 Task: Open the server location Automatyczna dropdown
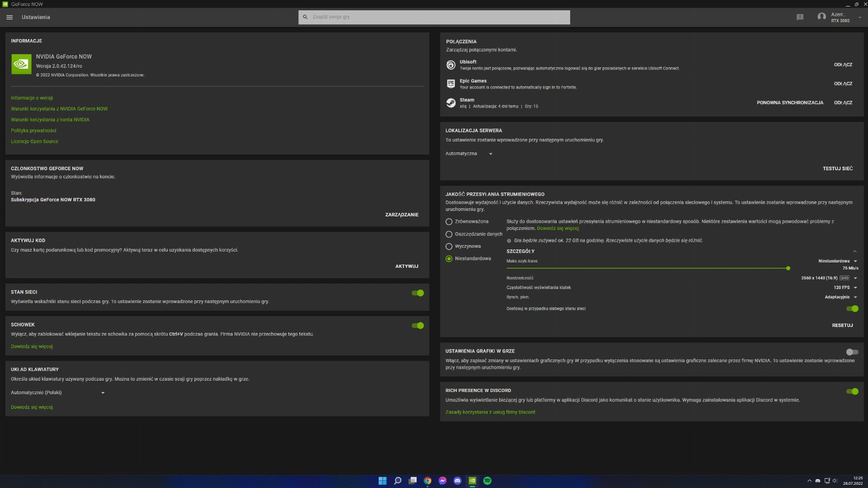click(x=469, y=154)
